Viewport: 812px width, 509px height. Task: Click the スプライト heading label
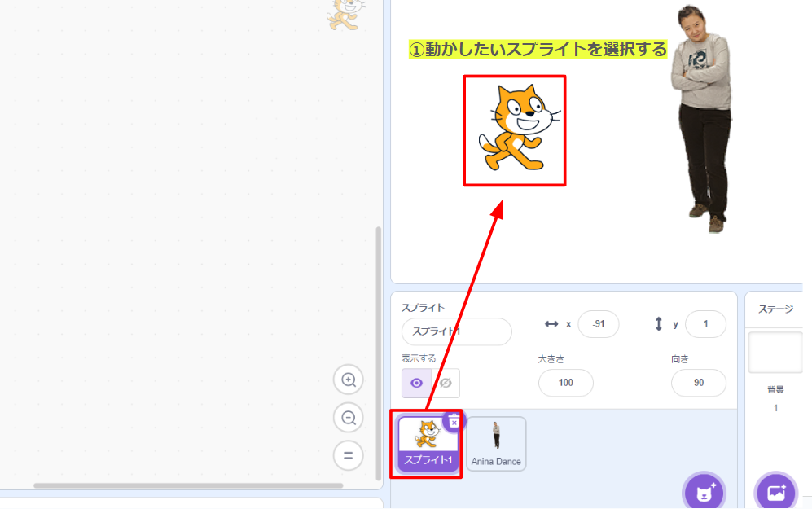tap(423, 308)
